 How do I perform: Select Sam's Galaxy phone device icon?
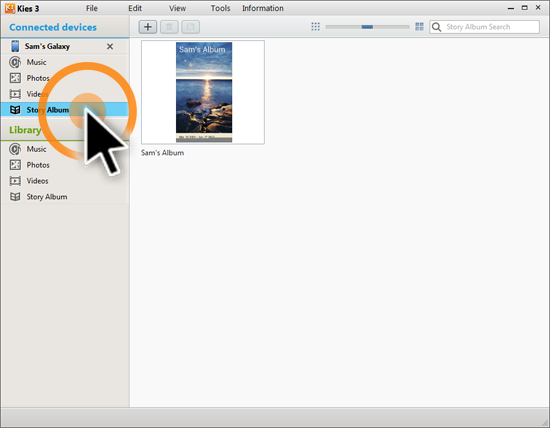pyautogui.click(x=15, y=46)
